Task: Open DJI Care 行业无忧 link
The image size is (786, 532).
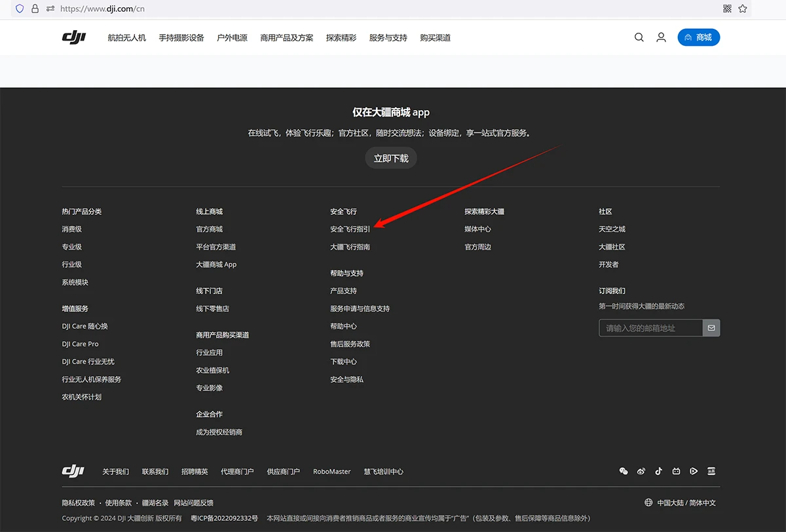Action: (x=88, y=362)
